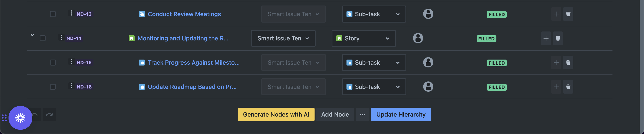Click the trash icon for ND-16
The width and height of the screenshot is (644, 134).
[568, 87]
